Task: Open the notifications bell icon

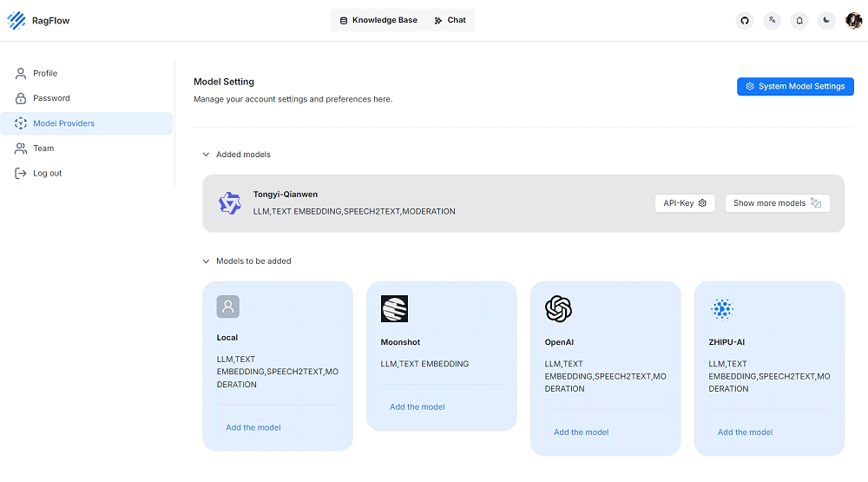Action: click(799, 21)
